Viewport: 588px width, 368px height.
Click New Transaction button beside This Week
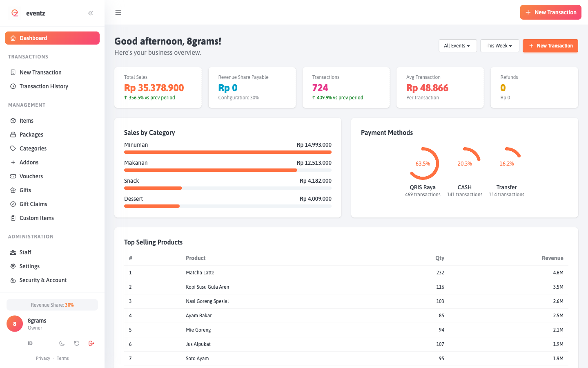[x=550, y=46]
